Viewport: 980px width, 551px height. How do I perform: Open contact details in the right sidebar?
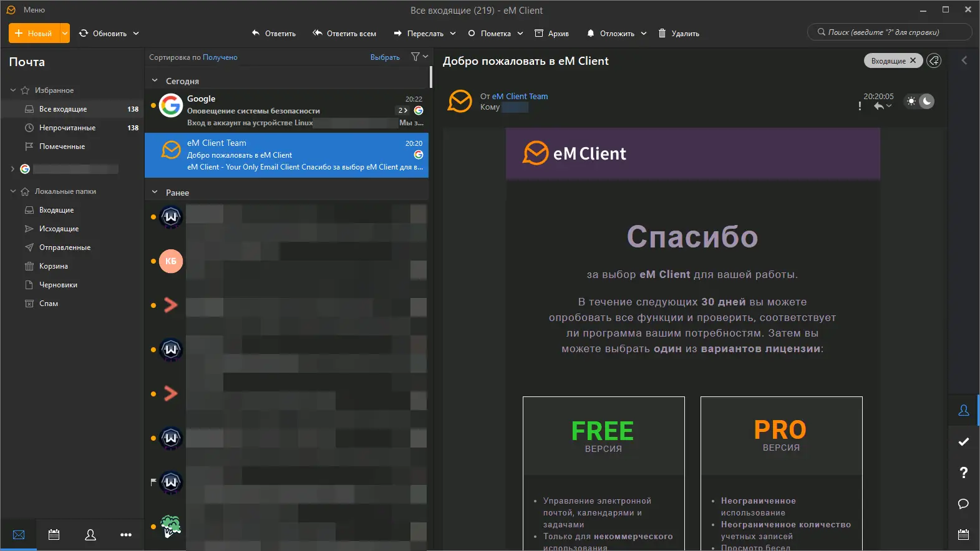coord(964,410)
